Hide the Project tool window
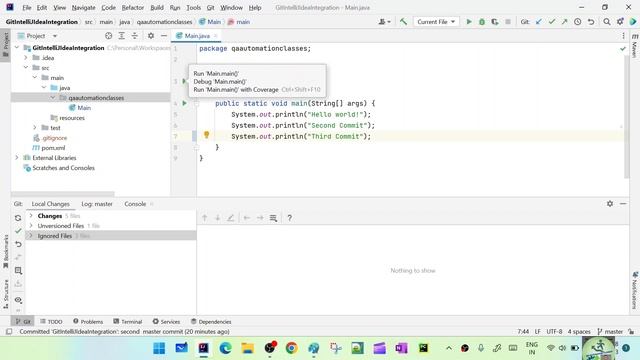 tap(164, 36)
